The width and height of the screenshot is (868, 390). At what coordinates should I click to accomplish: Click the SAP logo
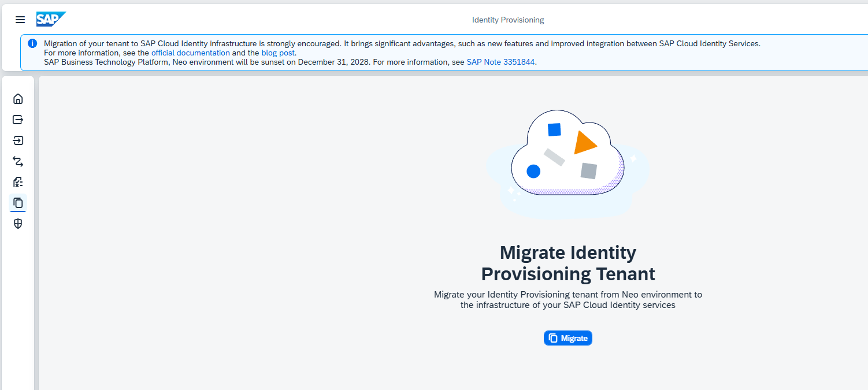coord(51,20)
